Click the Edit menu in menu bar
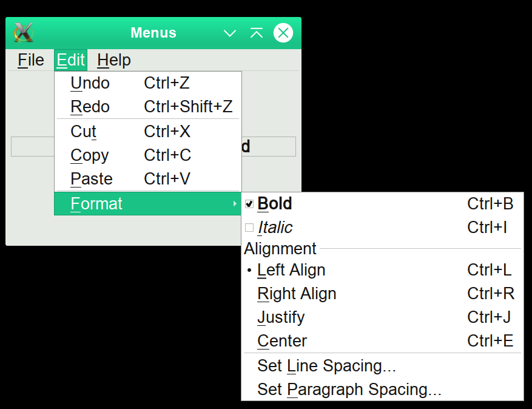 70,60
